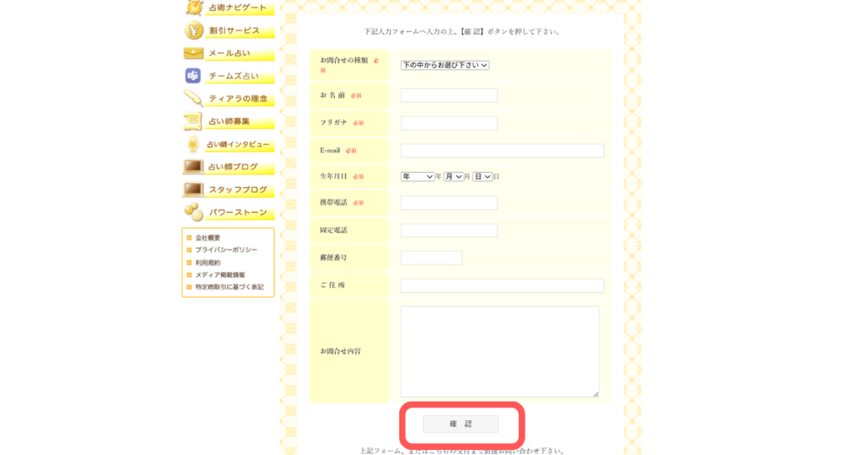Open the パワーストーン menu item

(x=239, y=213)
